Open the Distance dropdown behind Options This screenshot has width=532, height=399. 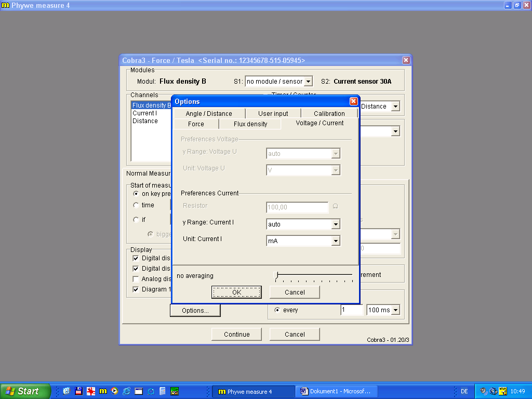395,107
